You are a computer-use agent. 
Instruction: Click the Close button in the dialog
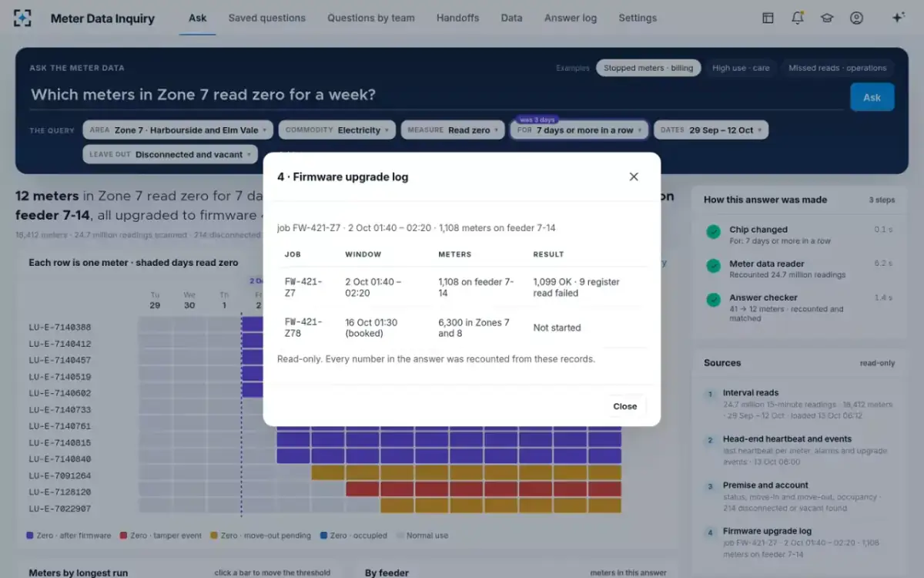(624, 406)
